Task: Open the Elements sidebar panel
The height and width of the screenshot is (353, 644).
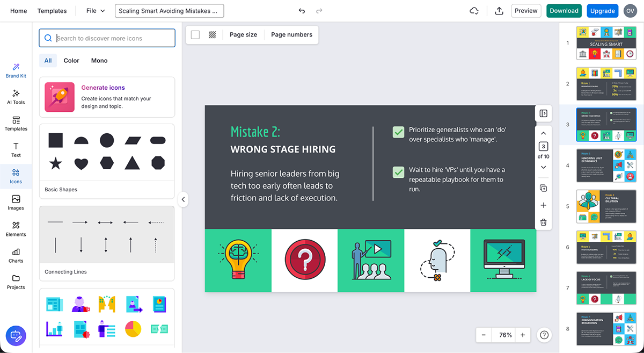Action: click(x=16, y=229)
